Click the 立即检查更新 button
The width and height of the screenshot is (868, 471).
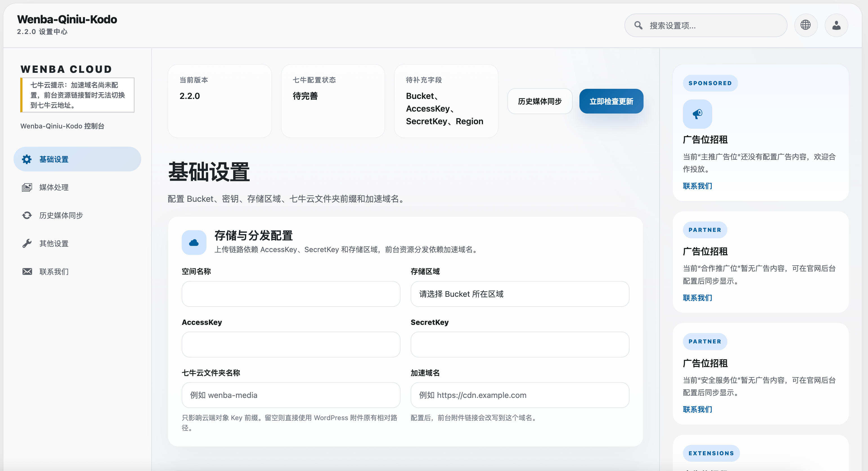coord(611,101)
